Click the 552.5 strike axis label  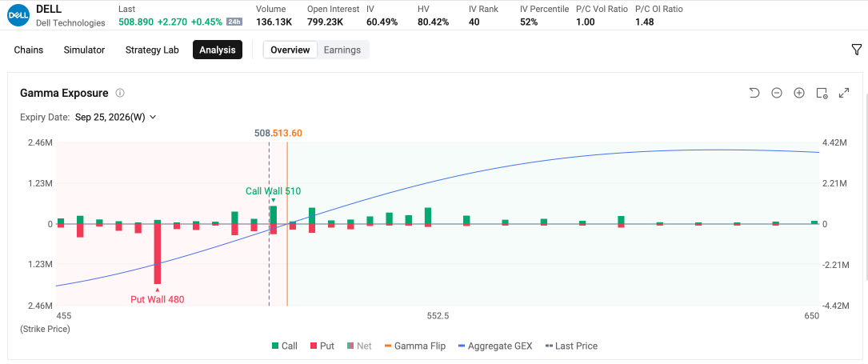click(438, 316)
